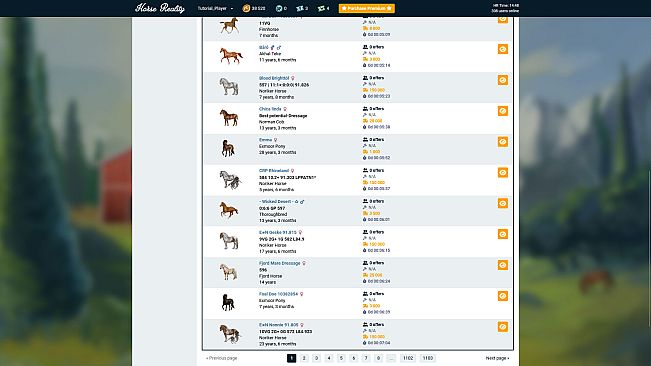The image size is (651, 366).
Task: Click the female symbol next to Fjord Mare Dressage
Action: click(304, 263)
